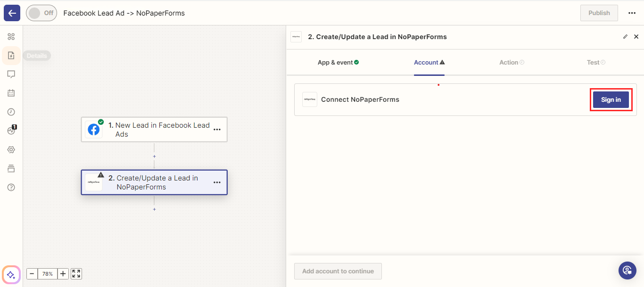Viewport: 644px width, 287px height.
Task: Open the top-right three-dot menu
Action: (x=632, y=13)
